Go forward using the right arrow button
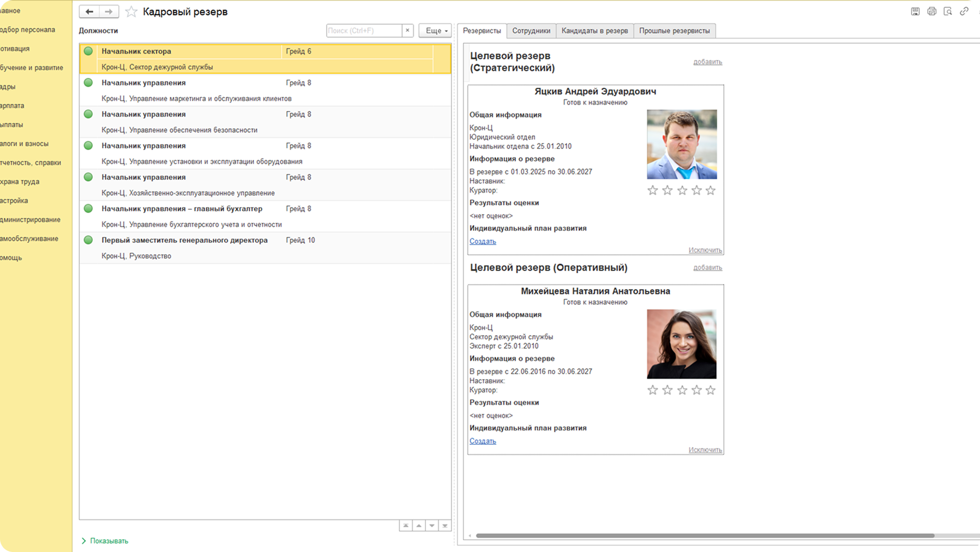 tap(109, 12)
